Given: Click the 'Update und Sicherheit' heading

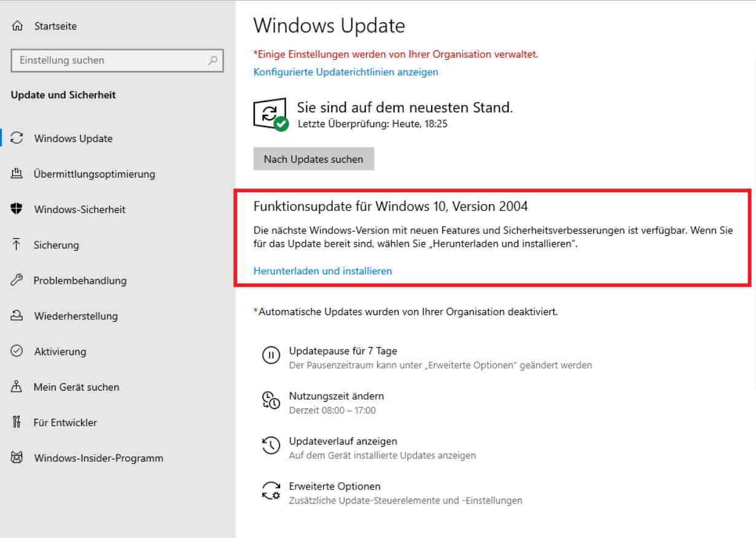Looking at the screenshot, I should tap(63, 95).
